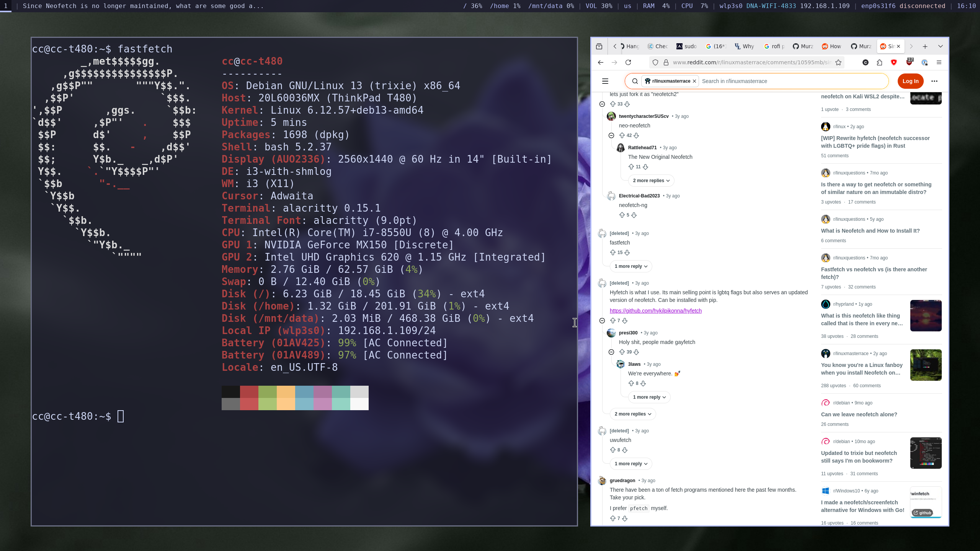This screenshot has width=980, height=551.
Task: Switch to the sudo tab
Action: coord(686,46)
